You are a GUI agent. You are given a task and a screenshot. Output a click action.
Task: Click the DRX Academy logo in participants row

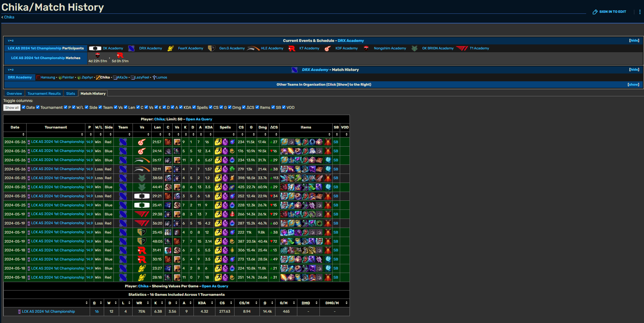pyautogui.click(x=131, y=48)
